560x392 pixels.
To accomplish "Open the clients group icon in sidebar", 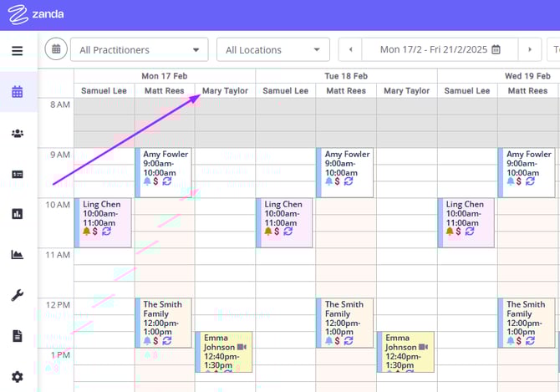I will tap(17, 133).
